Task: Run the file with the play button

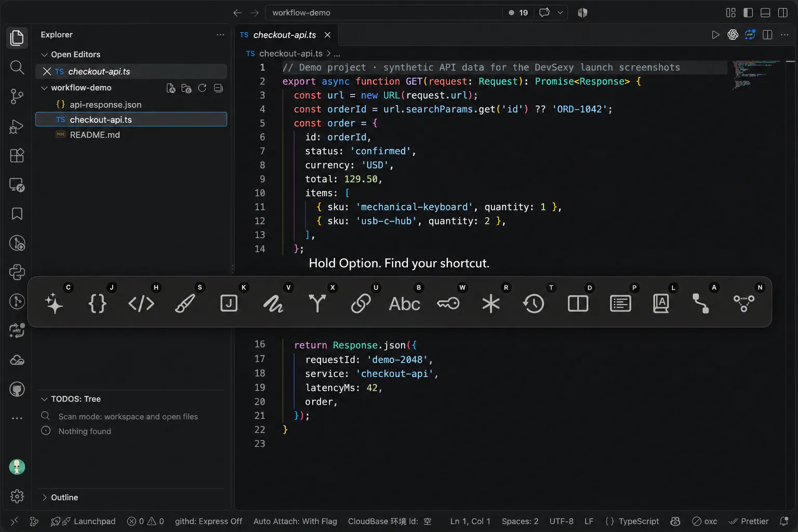Action: (715, 35)
